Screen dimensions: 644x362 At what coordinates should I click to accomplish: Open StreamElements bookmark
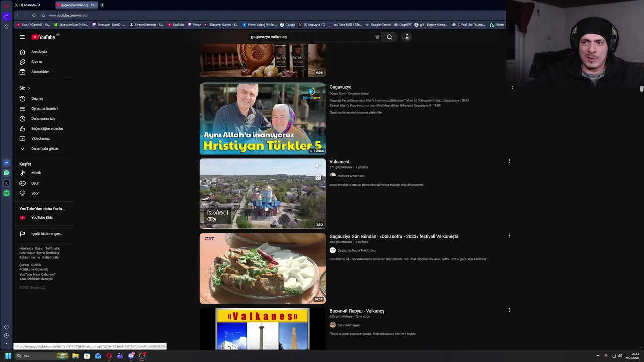146,25
